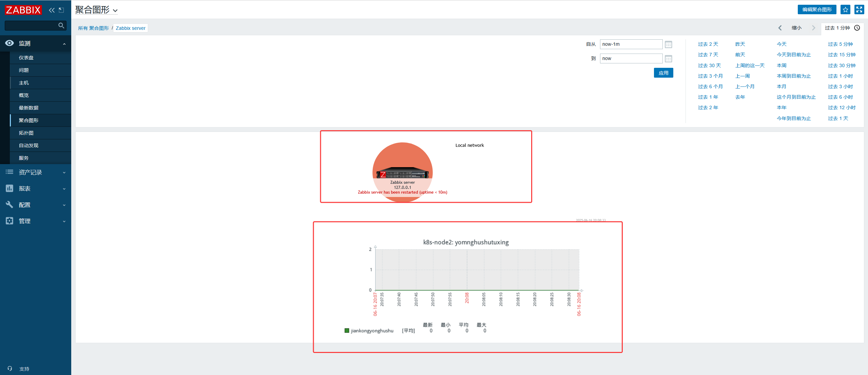Click the sidebar search input field
868x375 pixels.
click(x=32, y=25)
